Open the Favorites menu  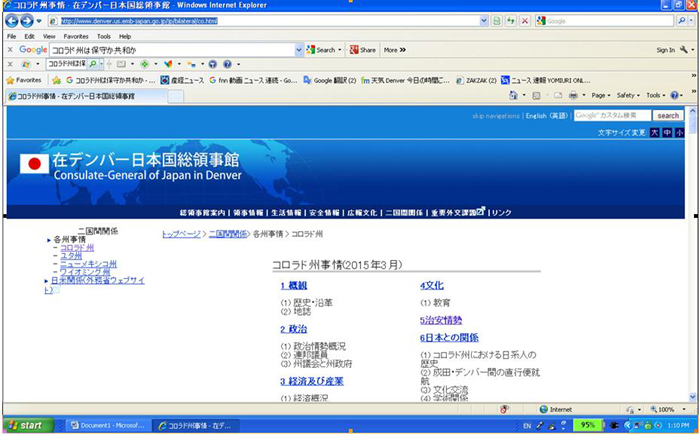click(76, 36)
